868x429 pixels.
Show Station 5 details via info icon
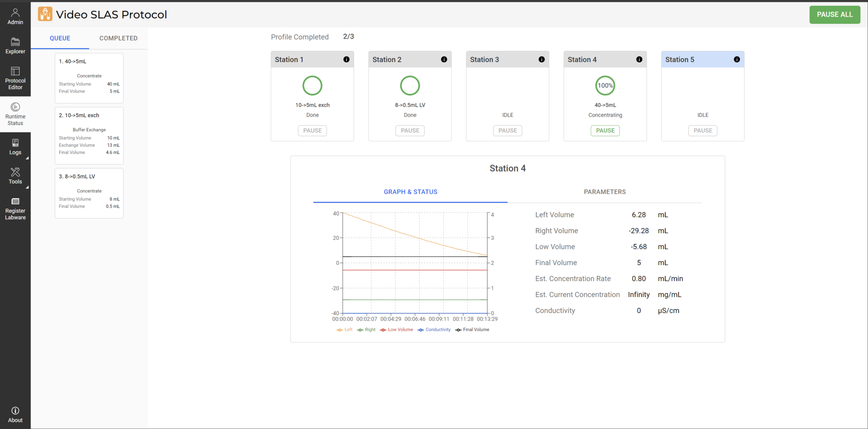click(x=737, y=59)
